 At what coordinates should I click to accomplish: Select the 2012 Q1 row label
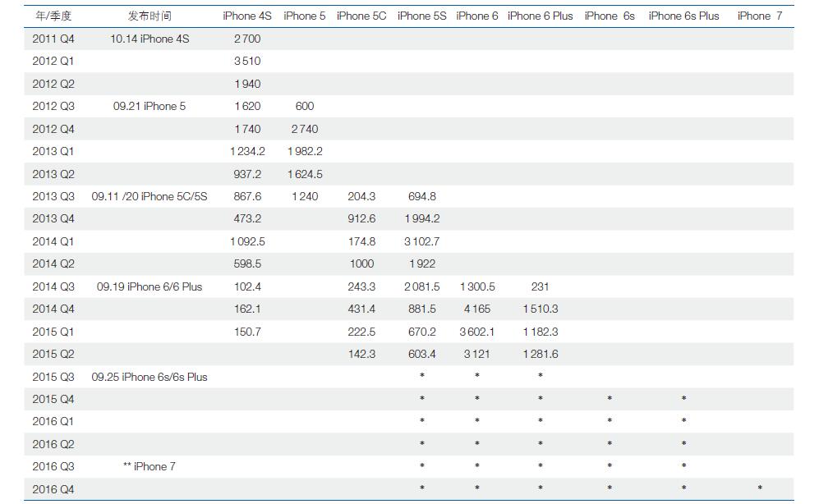[x=53, y=62]
